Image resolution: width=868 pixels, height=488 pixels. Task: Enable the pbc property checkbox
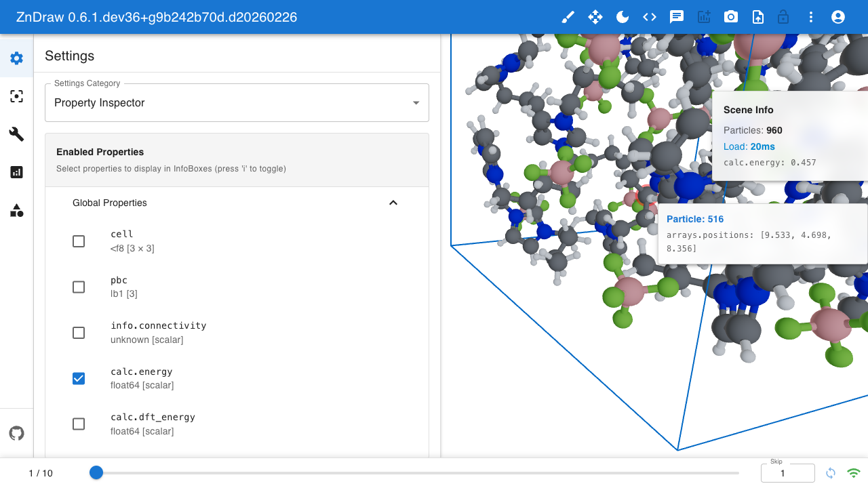coord(79,287)
